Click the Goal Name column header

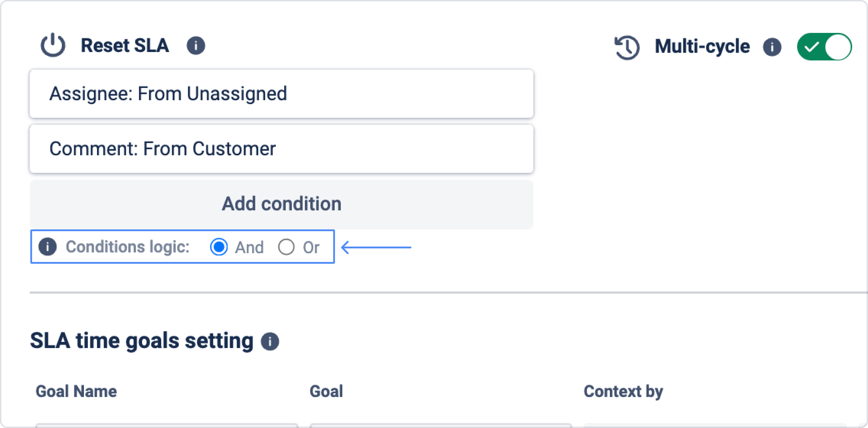tap(76, 391)
